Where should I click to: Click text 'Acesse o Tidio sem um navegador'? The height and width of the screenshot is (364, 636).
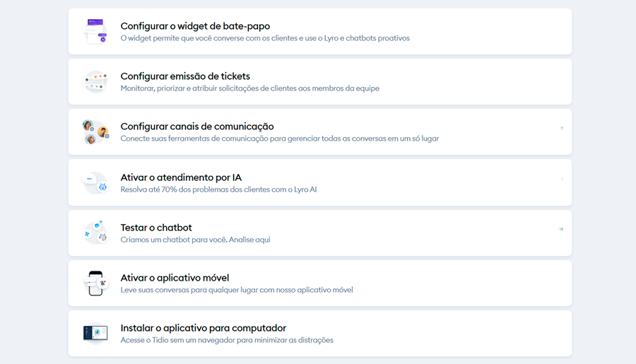tap(177, 340)
